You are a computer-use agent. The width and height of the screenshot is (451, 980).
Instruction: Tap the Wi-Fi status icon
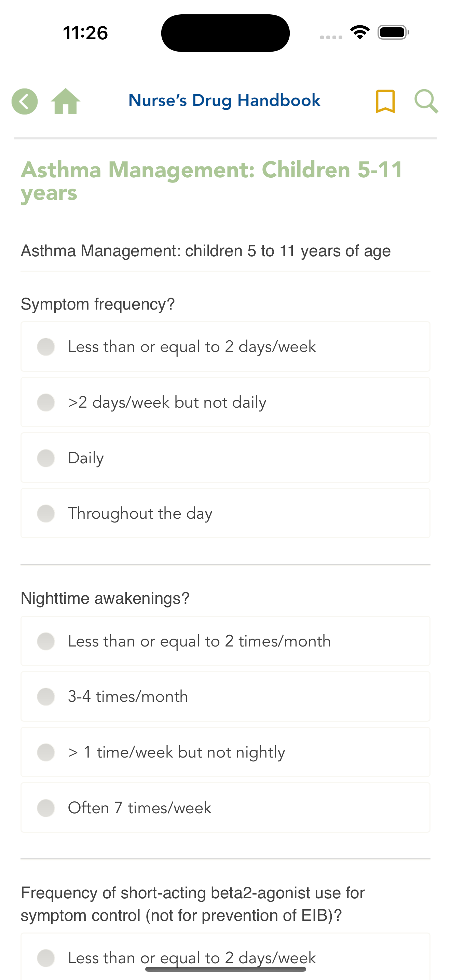[x=360, y=32]
